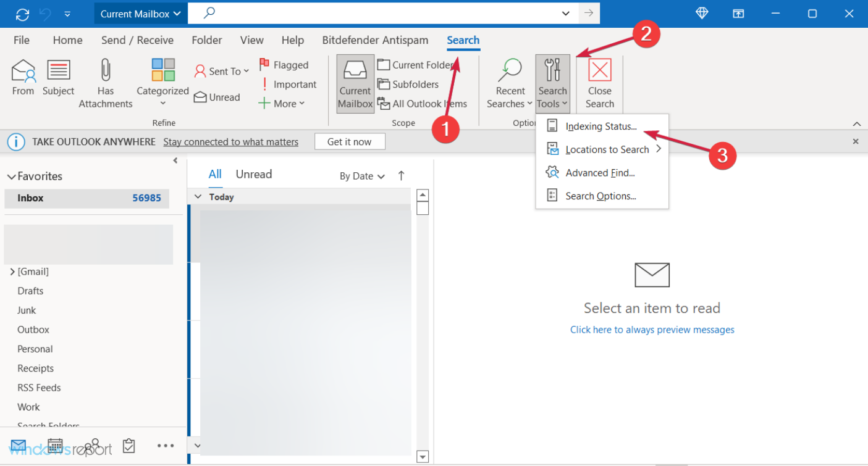
Task: Switch to the Bitdefender Antispam tab
Action: (x=375, y=40)
